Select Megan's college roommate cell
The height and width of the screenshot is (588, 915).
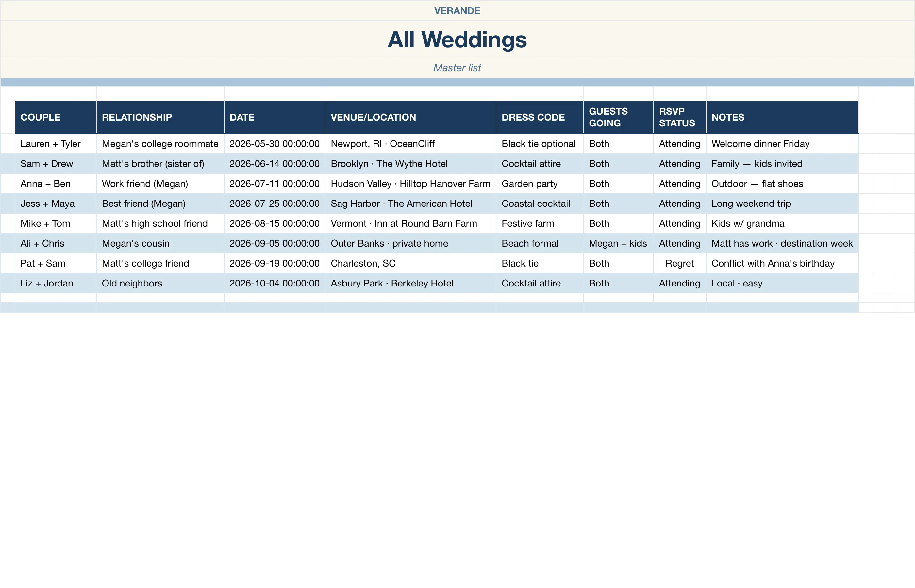point(160,143)
